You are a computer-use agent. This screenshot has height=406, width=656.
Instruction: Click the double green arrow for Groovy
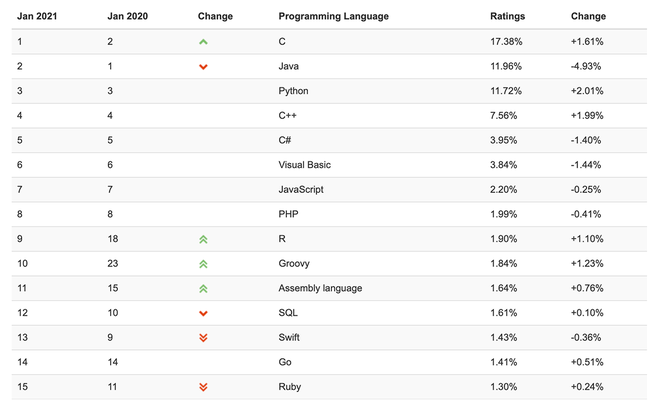tap(203, 264)
